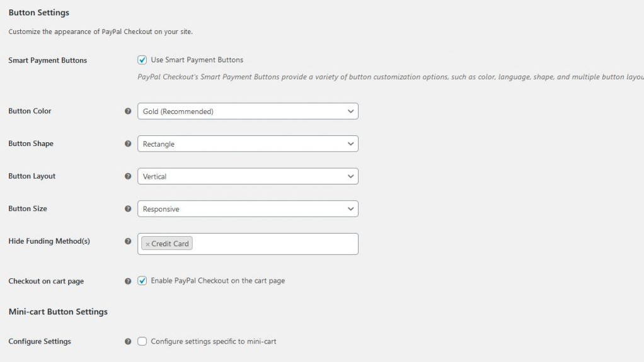The width and height of the screenshot is (644, 362).
Task: Open the Vertical button layout dropdown
Action: coord(248,176)
